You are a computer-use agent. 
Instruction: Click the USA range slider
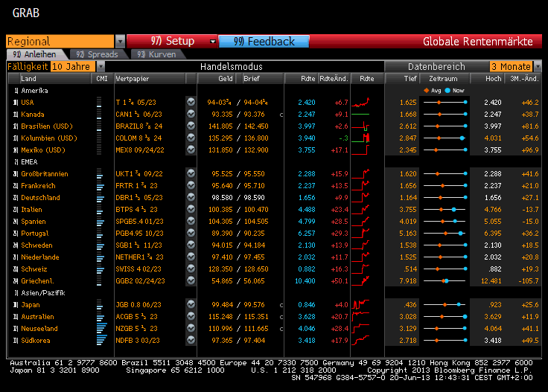point(445,102)
